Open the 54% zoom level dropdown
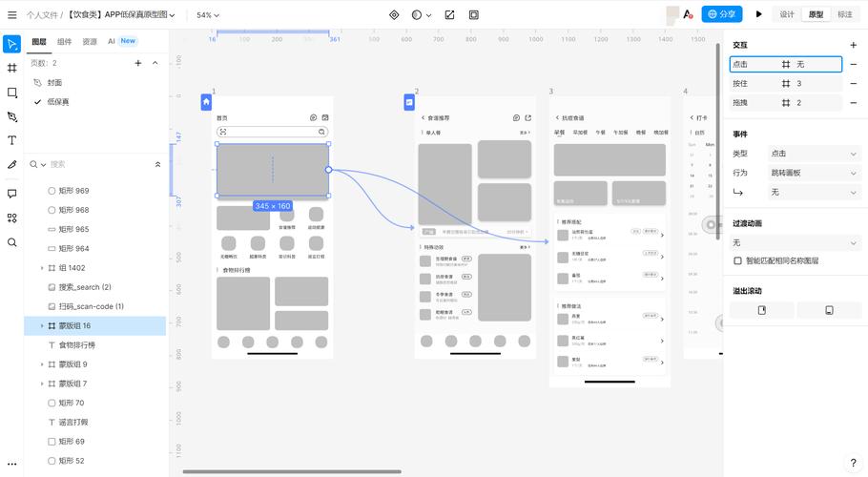The width and height of the screenshot is (868, 477). (x=207, y=15)
